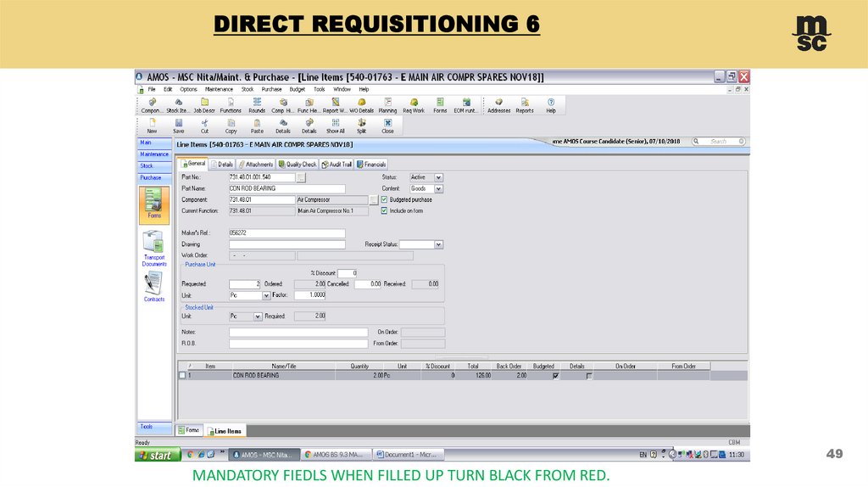Show All records icon

(x=335, y=126)
